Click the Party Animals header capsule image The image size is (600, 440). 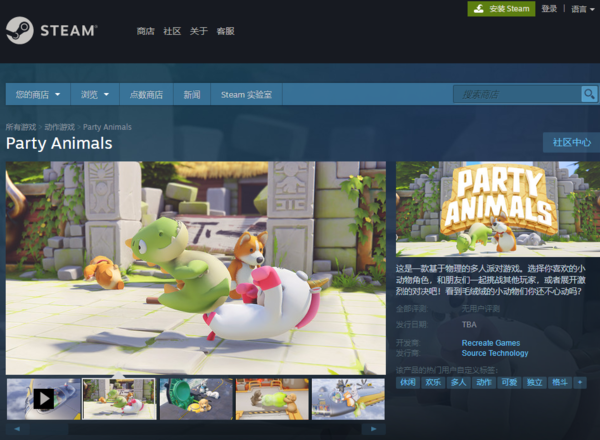pos(498,209)
